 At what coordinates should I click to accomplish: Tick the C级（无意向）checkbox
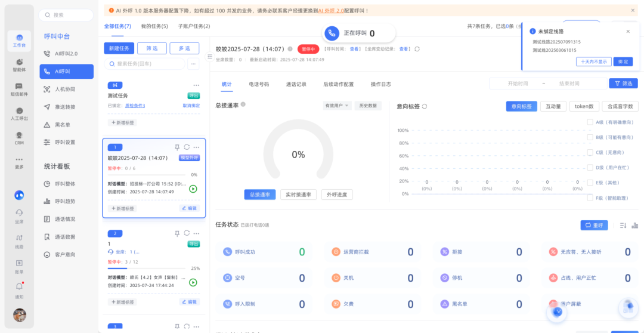590,152
